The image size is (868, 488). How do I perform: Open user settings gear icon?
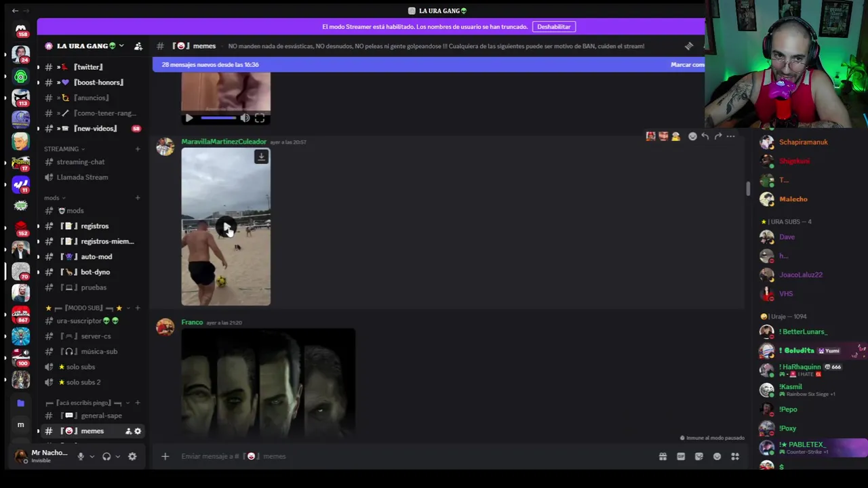(132, 456)
